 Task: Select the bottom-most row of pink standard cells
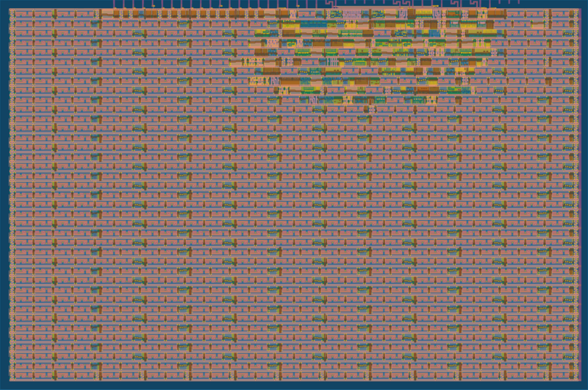[x=294, y=375]
